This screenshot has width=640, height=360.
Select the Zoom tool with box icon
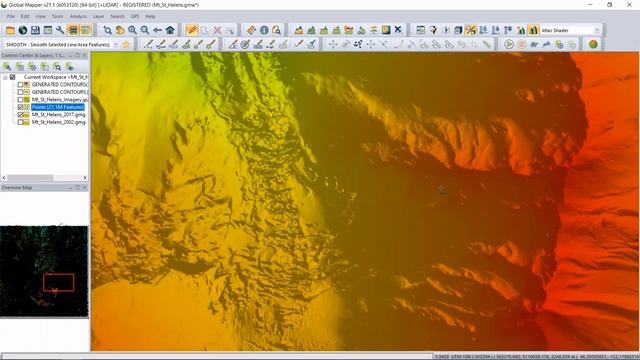tap(107, 30)
